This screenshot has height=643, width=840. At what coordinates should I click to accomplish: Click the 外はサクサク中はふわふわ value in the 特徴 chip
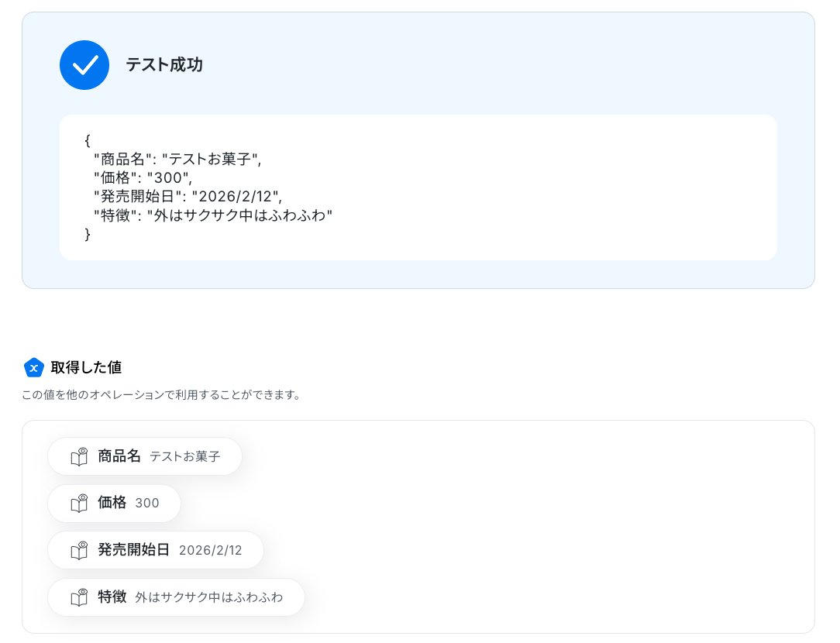pyautogui.click(x=209, y=597)
